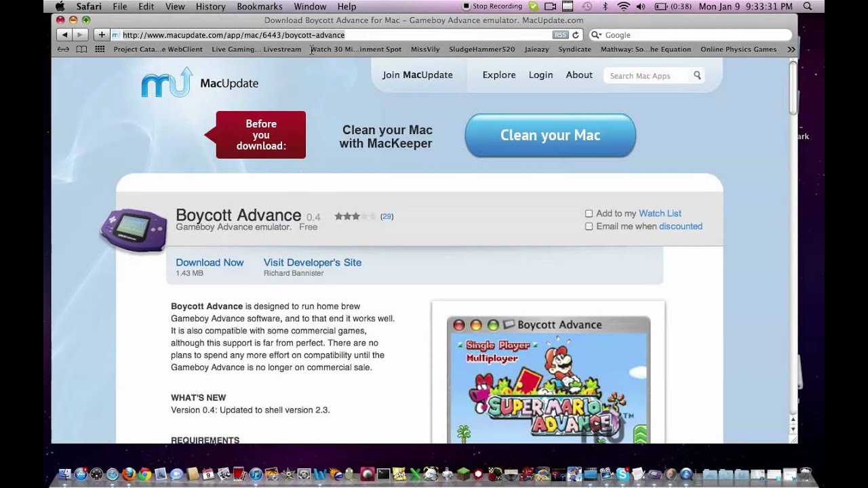Click Stop Recording in the menu bar
Viewport: 868px width, 488px height.
point(493,6)
